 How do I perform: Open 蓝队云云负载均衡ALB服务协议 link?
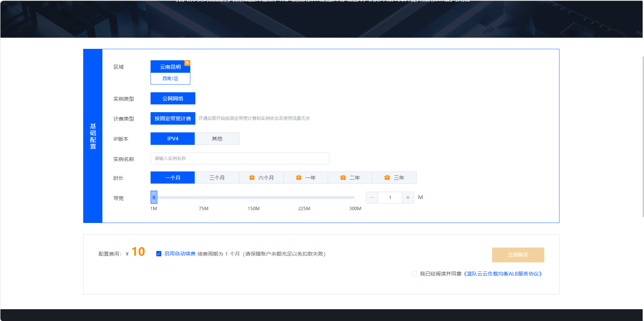pyautogui.click(x=503, y=274)
